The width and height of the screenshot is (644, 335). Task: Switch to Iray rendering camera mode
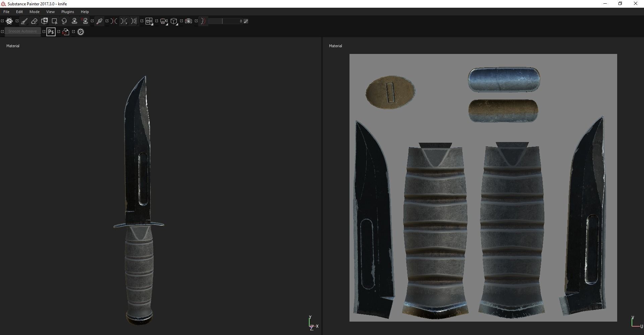[x=189, y=21]
